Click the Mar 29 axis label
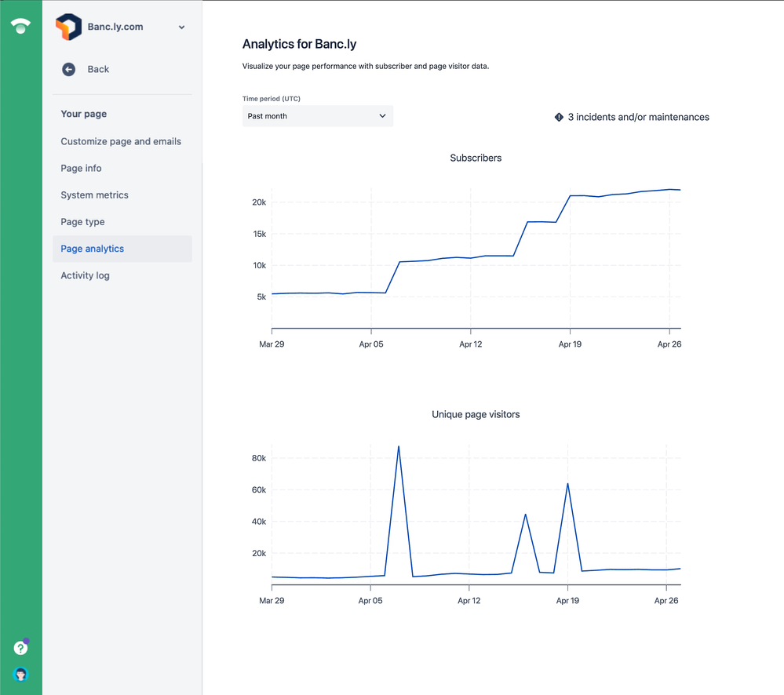784x695 pixels. coord(272,344)
